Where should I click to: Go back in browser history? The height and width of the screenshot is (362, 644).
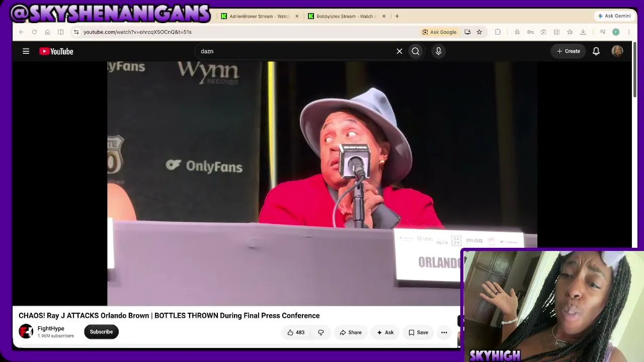21,32
